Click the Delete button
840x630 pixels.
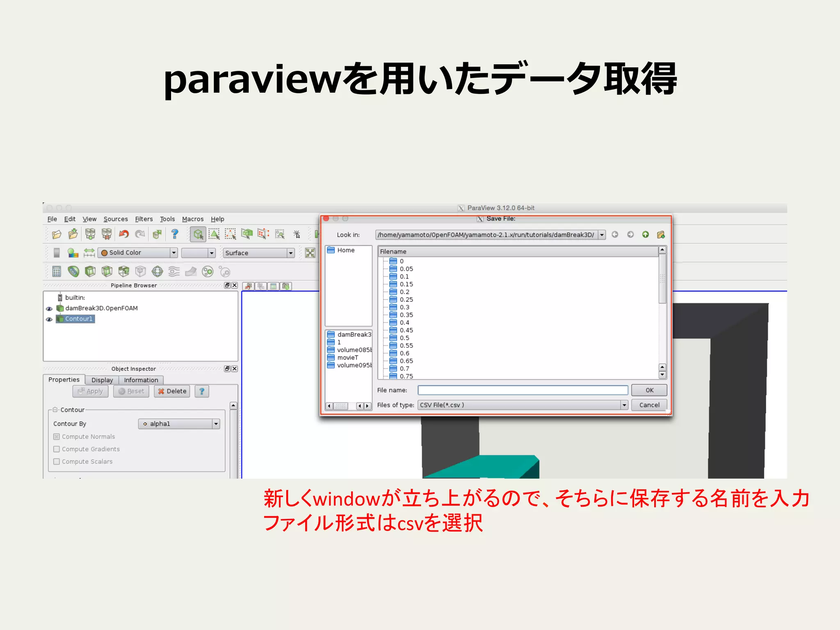click(172, 391)
